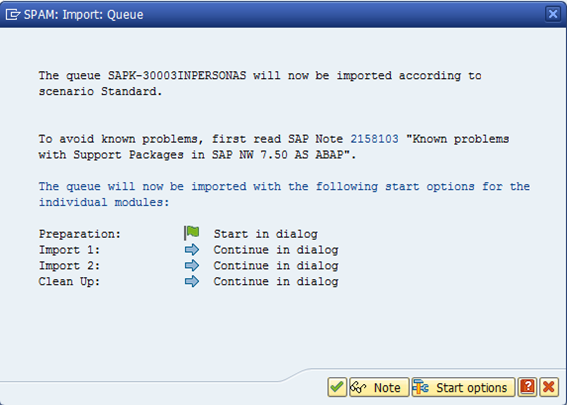Screen dimensions: 567x405
Task: Confirm import with the green checkmark button
Action: pos(337,387)
